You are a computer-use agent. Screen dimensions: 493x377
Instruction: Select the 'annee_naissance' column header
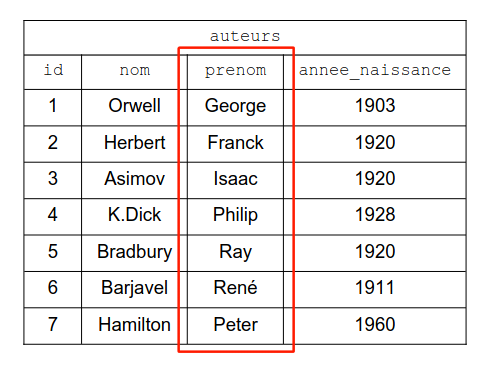(375, 71)
